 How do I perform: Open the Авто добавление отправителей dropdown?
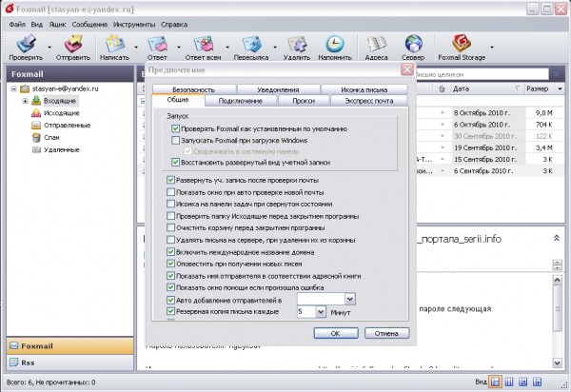(x=349, y=299)
